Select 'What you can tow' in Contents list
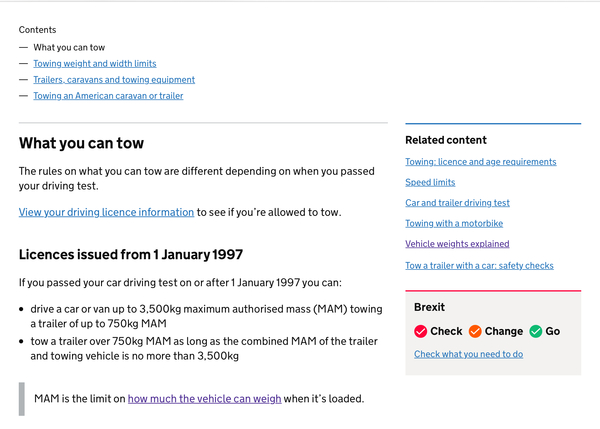This screenshot has width=600, height=429. click(69, 47)
